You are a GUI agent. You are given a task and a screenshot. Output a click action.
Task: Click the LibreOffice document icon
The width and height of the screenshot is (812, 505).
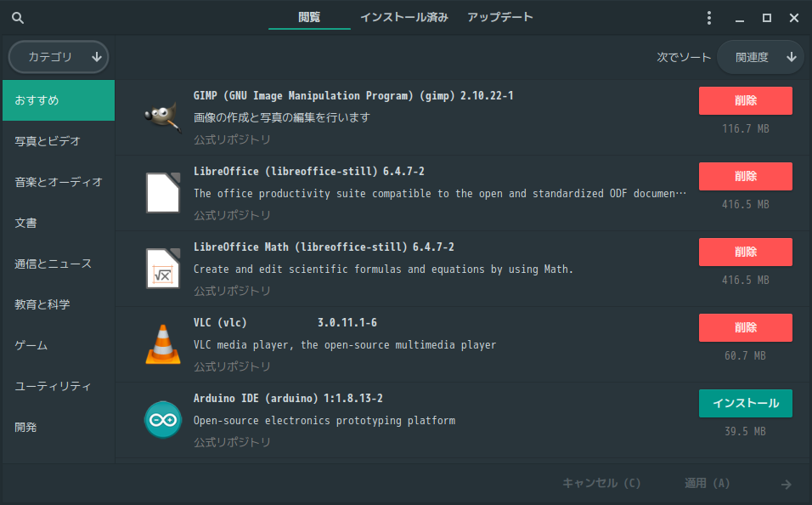pos(162,193)
